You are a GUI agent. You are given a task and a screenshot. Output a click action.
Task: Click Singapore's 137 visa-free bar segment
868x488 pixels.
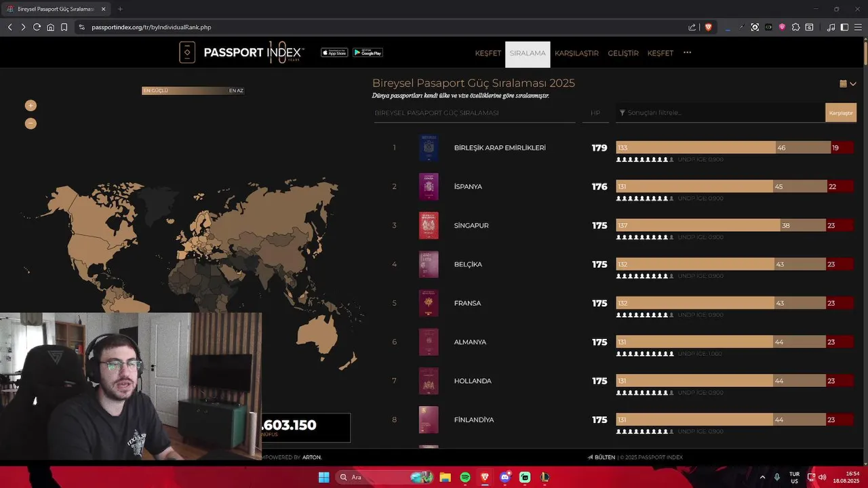(x=698, y=226)
